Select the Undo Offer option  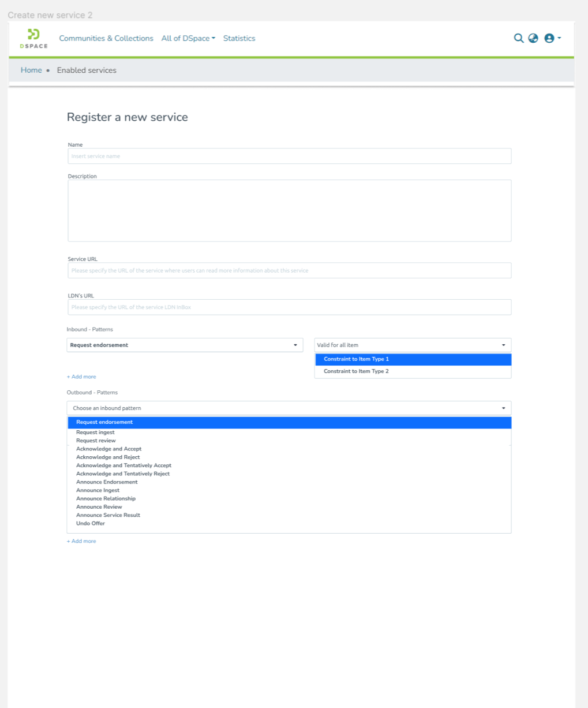pyautogui.click(x=91, y=523)
